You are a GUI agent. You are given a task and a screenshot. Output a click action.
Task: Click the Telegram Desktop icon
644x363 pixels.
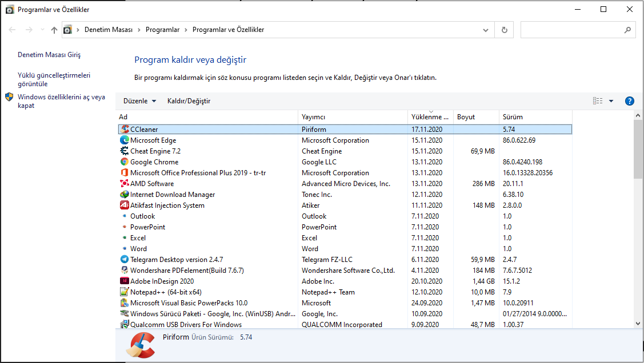click(x=125, y=260)
